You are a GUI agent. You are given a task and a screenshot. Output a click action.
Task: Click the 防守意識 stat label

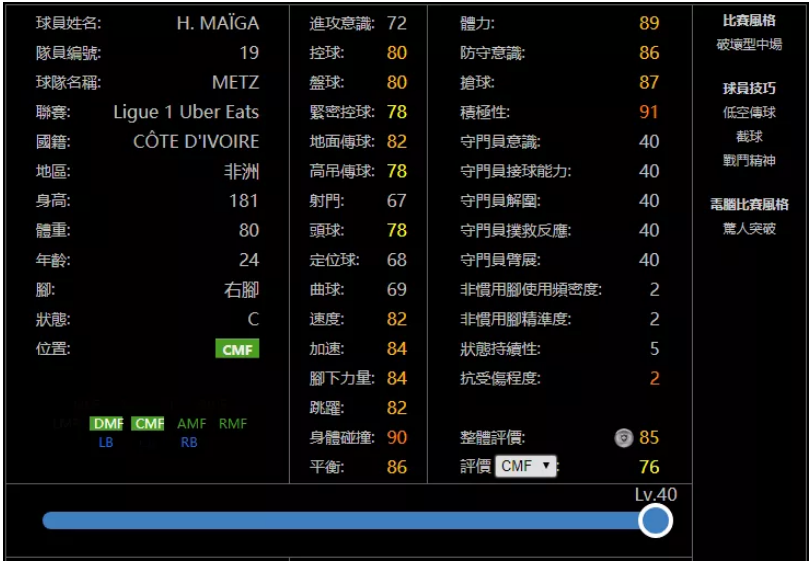492,53
